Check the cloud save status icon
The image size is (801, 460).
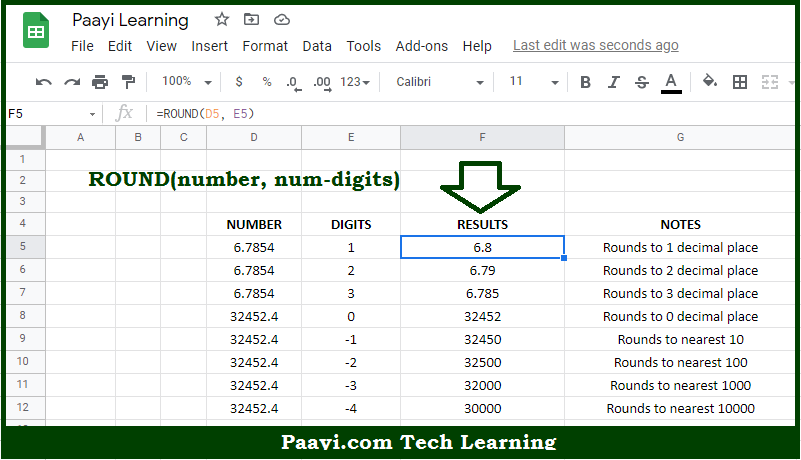click(281, 20)
